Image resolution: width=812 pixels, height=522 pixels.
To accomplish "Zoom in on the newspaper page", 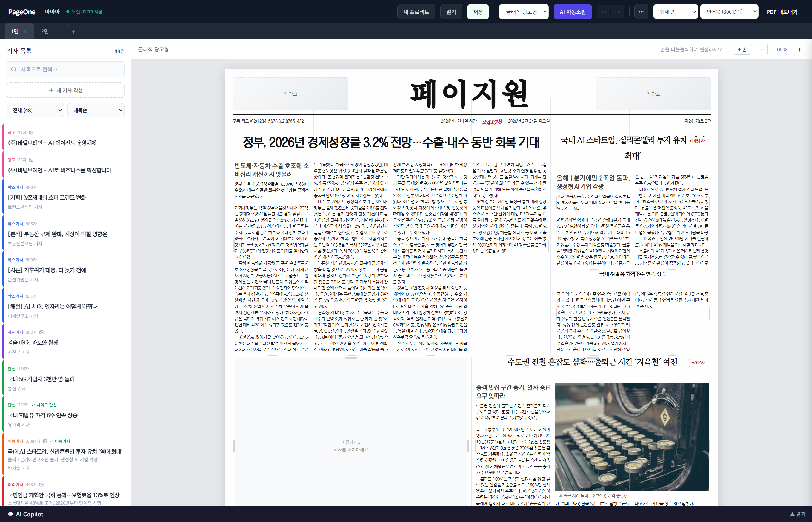I will 799,49.
